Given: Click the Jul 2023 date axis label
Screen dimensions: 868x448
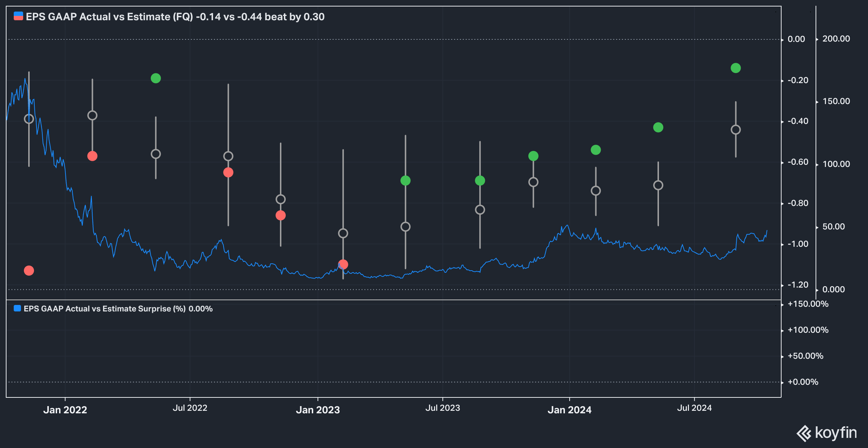Looking at the screenshot, I should [x=443, y=408].
